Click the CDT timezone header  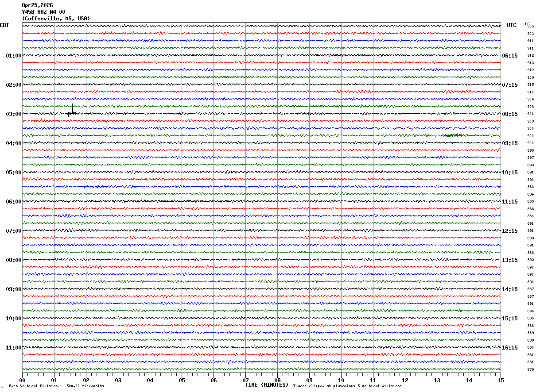coord(4,25)
